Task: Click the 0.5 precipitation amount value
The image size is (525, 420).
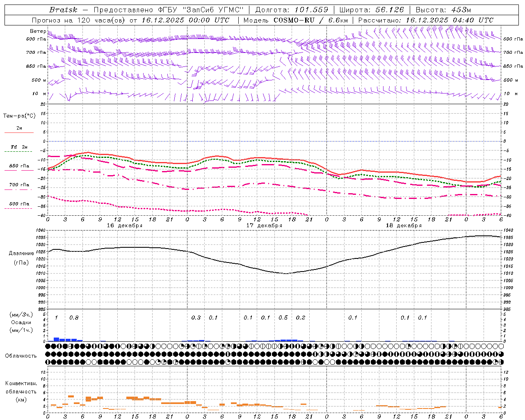Action: click(283, 317)
